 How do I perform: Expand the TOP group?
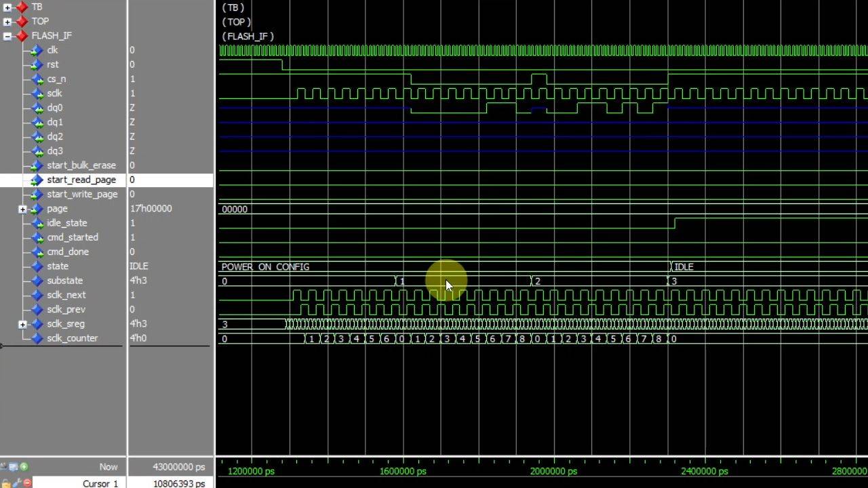point(7,22)
